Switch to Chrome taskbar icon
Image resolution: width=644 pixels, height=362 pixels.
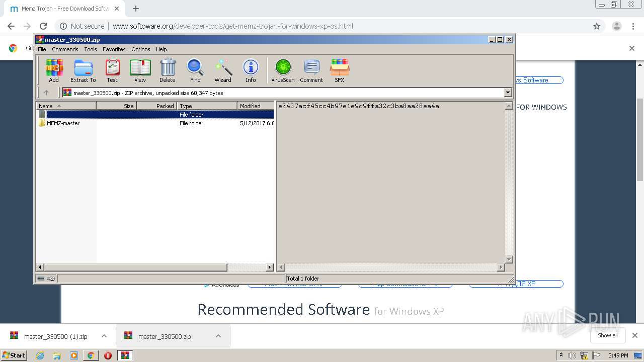(x=91, y=355)
